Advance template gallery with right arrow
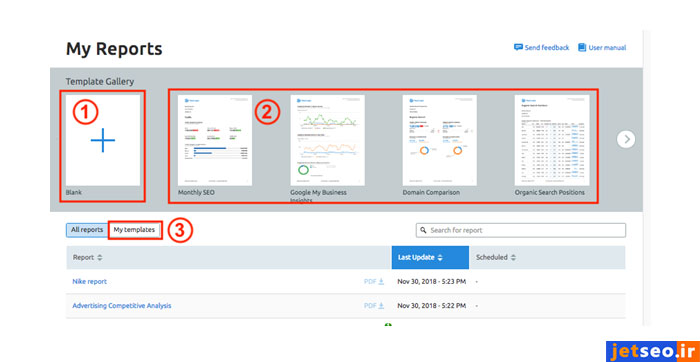Screen dimensions: 700x362 click(x=626, y=140)
